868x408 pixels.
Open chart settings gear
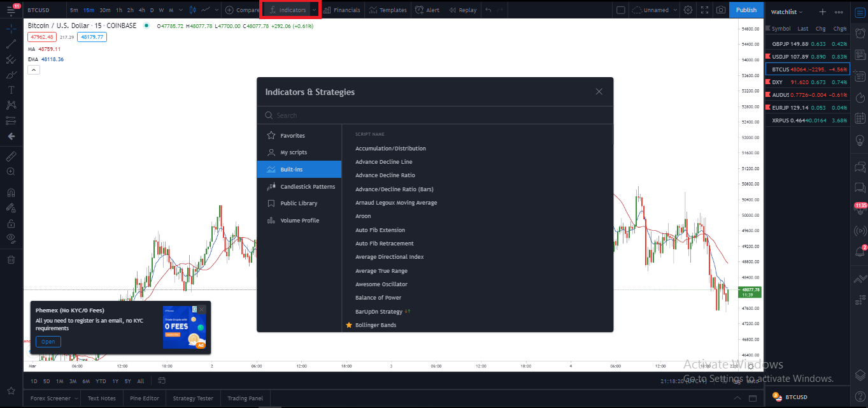click(688, 10)
